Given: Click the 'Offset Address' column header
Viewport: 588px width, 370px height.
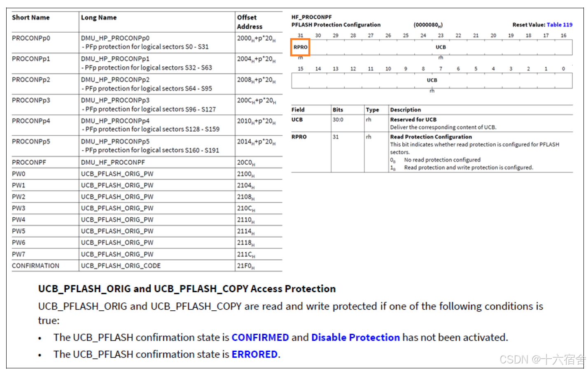Looking at the screenshot, I should (250, 22).
